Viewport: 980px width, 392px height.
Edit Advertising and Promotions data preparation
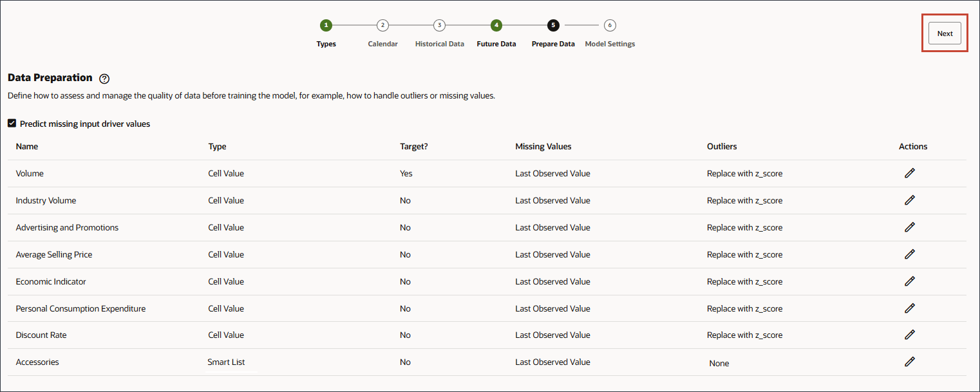point(909,227)
